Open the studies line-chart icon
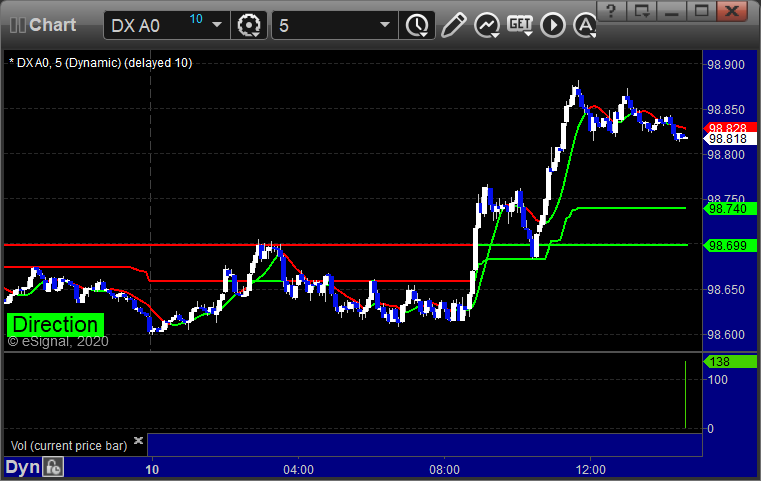Viewport: 761px width, 481px height. click(487, 25)
